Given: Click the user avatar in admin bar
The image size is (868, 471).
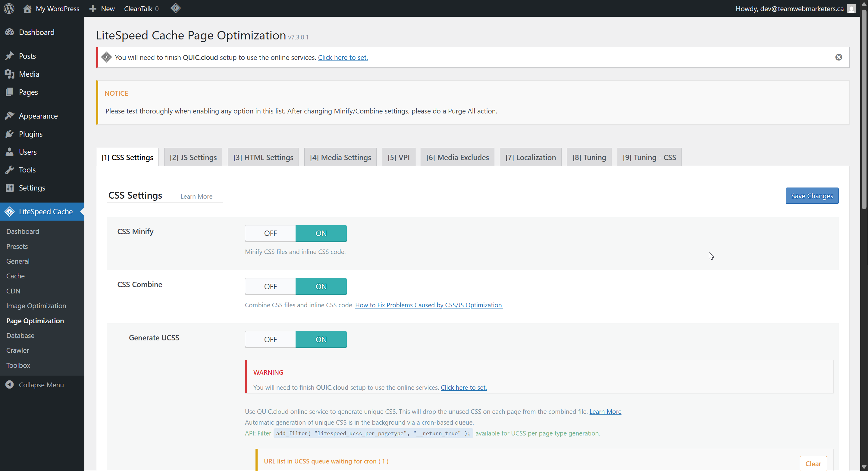Looking at the screenshot, I should click(851, 8).
